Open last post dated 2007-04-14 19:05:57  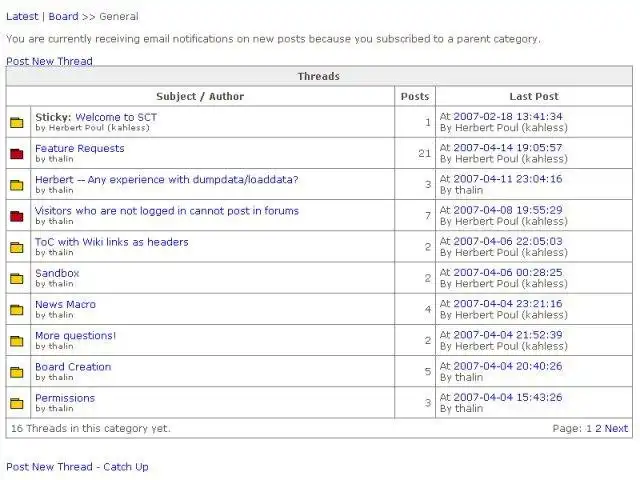[x=508, y=147]
